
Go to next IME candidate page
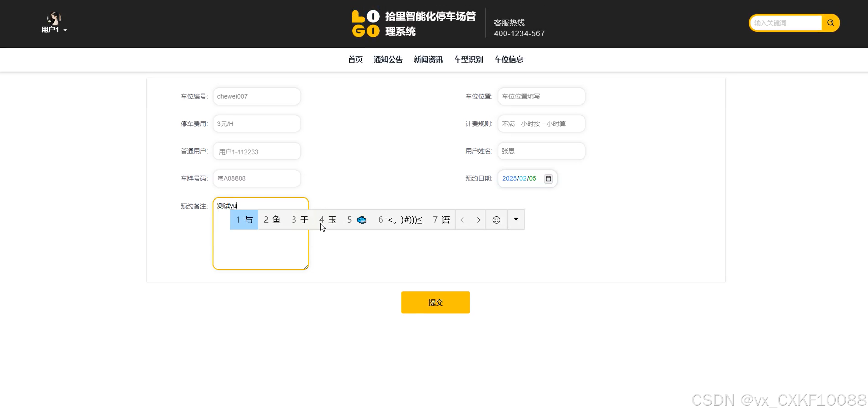coord(478,220)
